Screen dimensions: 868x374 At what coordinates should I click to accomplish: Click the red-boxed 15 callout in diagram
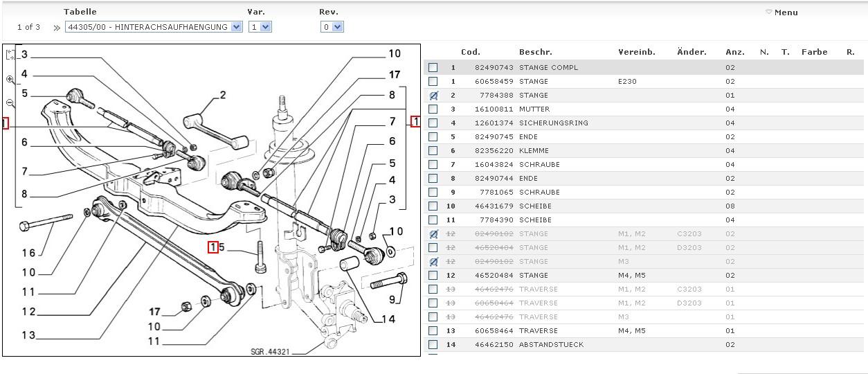coord(214,247)
